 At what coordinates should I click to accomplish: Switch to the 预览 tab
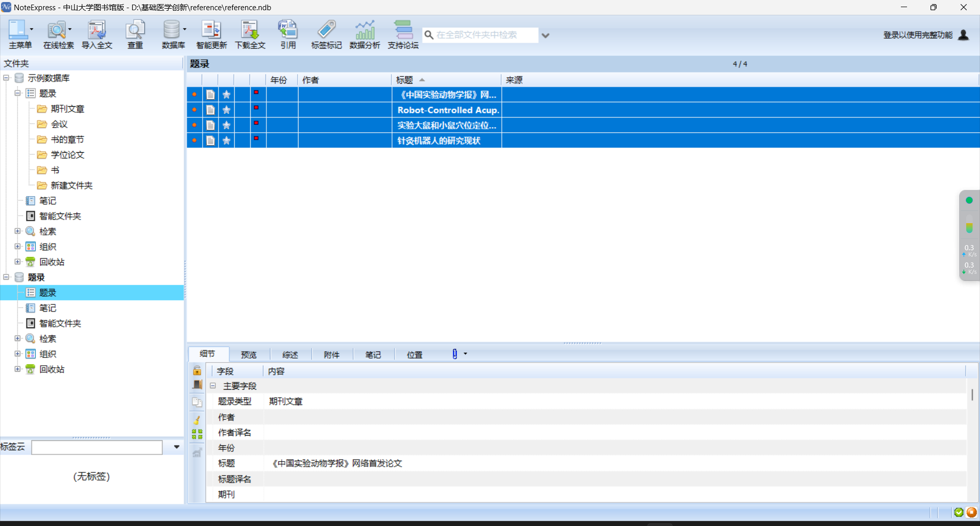pos(249,354)
